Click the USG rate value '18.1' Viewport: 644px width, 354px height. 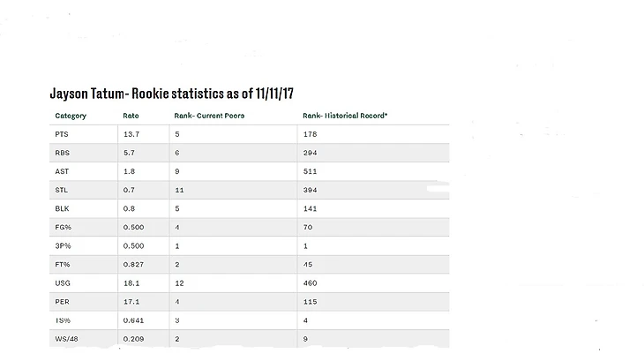[131, 282]
